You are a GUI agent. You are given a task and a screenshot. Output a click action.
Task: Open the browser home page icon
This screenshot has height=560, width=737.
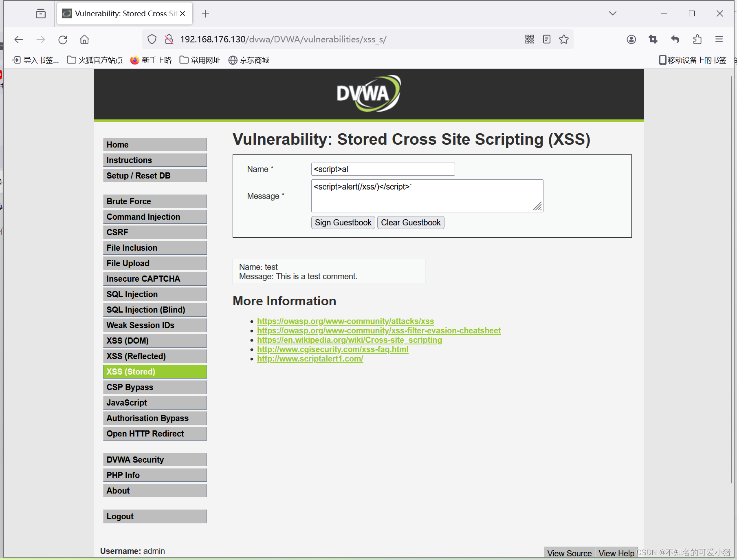tap(84, 40)
